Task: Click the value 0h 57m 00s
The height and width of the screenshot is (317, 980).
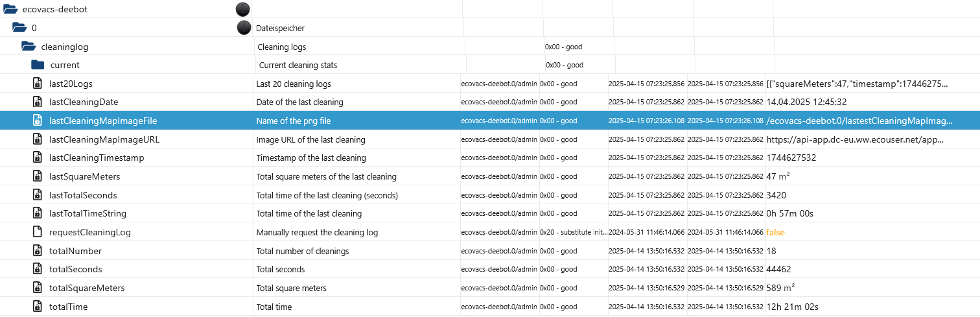Action: coord(789,213)
